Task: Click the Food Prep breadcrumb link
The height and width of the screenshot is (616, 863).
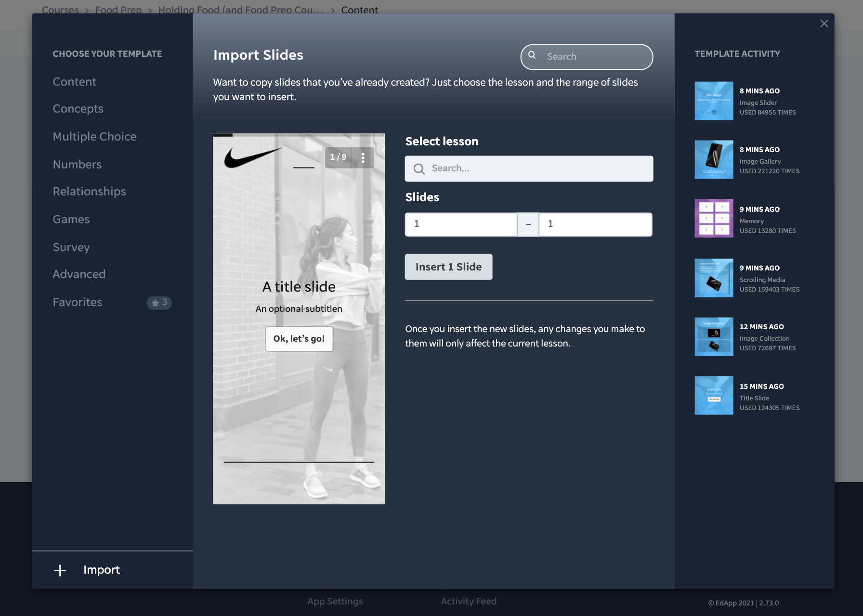Action: pyautogui.click(x=118, y=10)
